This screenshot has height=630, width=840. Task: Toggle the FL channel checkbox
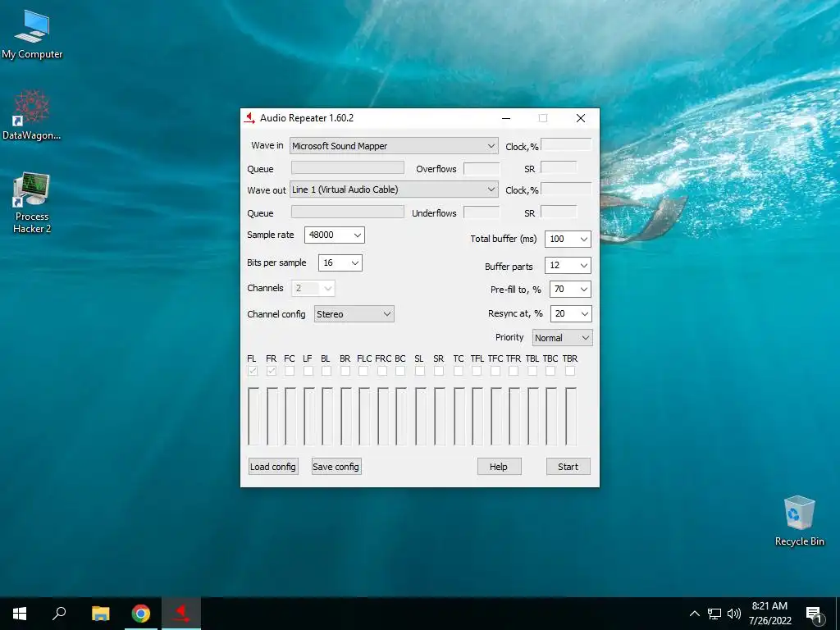253,371
